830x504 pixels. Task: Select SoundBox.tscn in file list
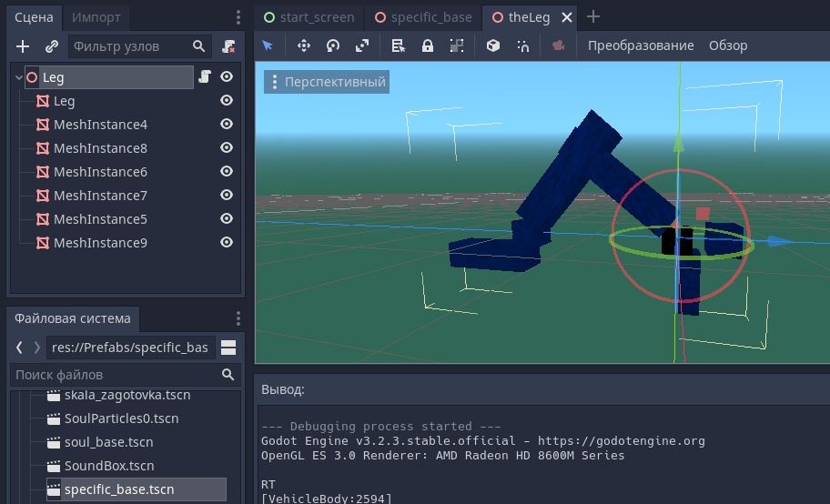(x=108, y=466)
